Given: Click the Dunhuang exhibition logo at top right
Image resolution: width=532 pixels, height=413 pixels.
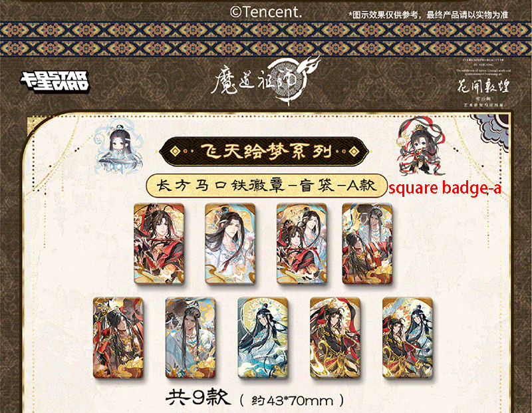Looking at the screenshot, I should point(483,82).
